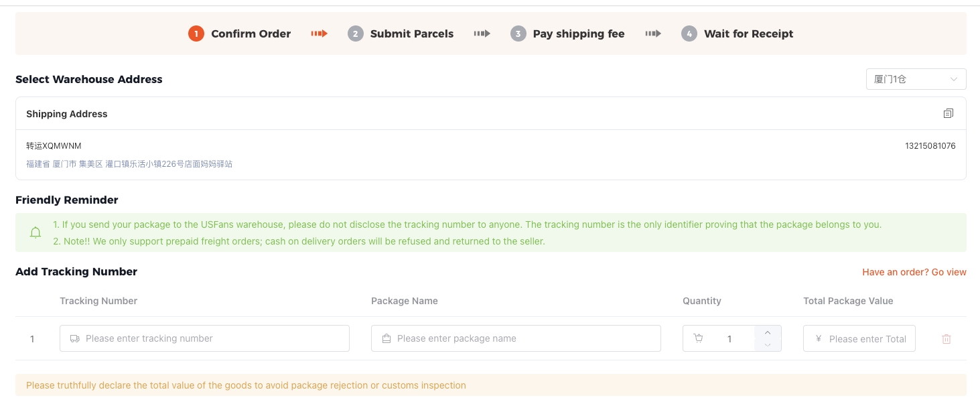
Task: Collapse the warehouse selection list
Action: click(954, 78)
